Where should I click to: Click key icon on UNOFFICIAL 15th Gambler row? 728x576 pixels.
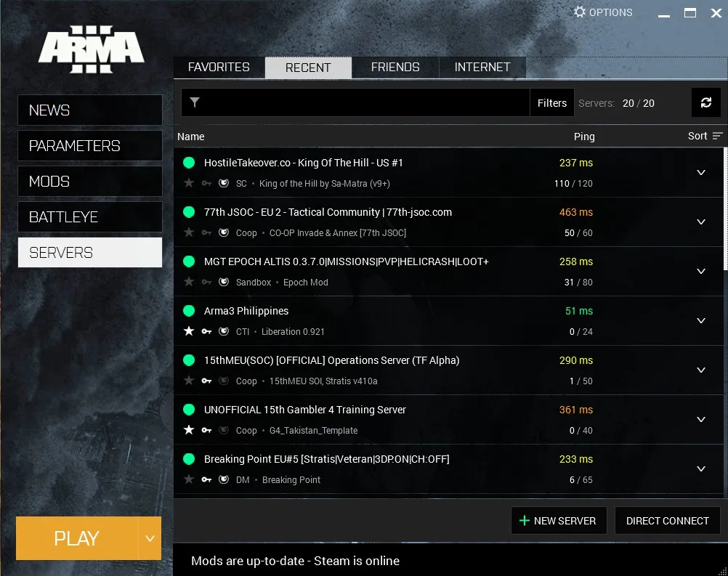[x=206, y=430]
